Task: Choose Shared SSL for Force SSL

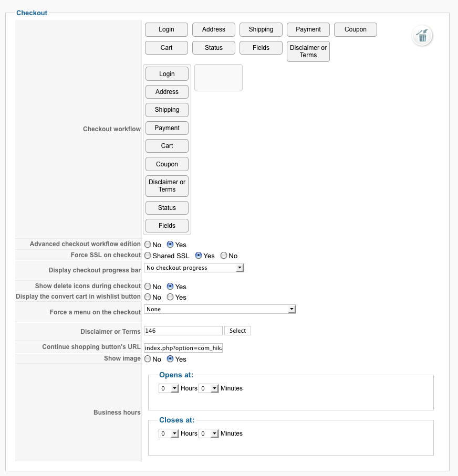Action: [148, 256]
